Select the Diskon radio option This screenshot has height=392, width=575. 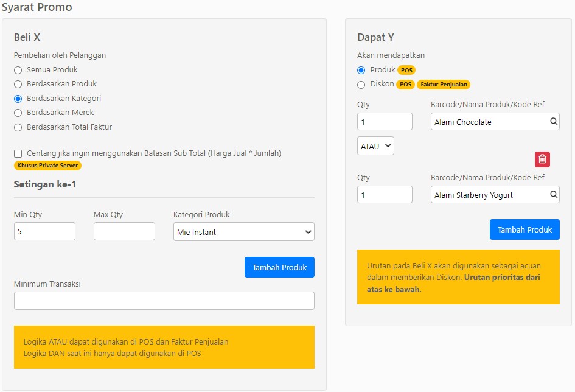pos(361,85)
